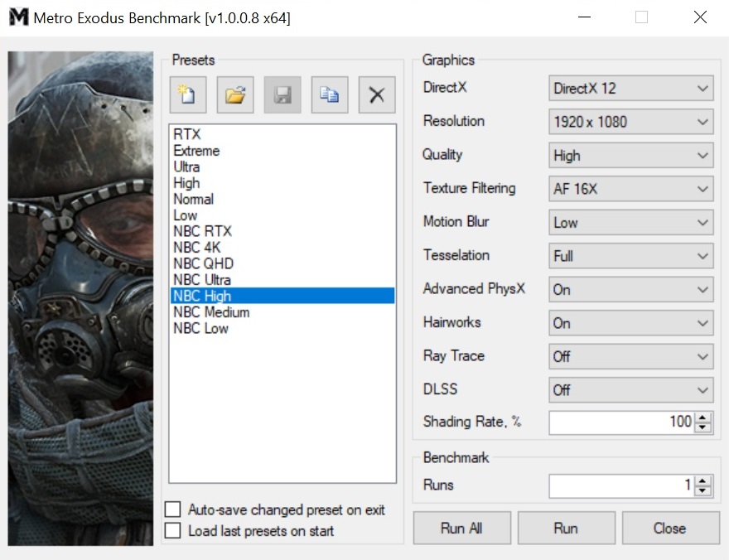Decrease benchmark Runs with down arrow
This screenshot has height=560, width=729.
click(703, 490)
